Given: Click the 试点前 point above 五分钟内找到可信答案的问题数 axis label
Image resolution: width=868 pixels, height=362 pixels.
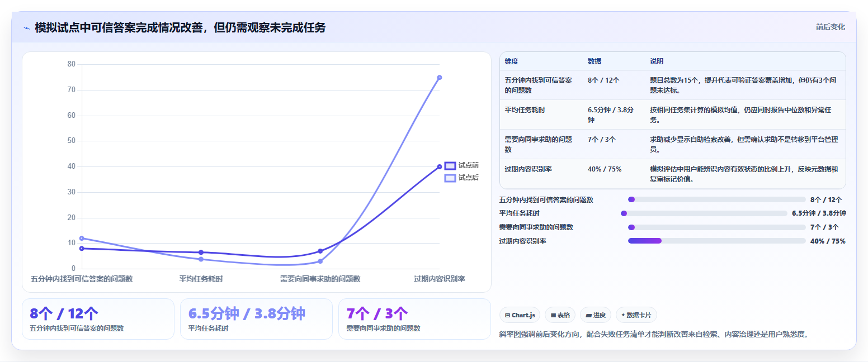Looking at the screenshot, I should tap(82, 248).
